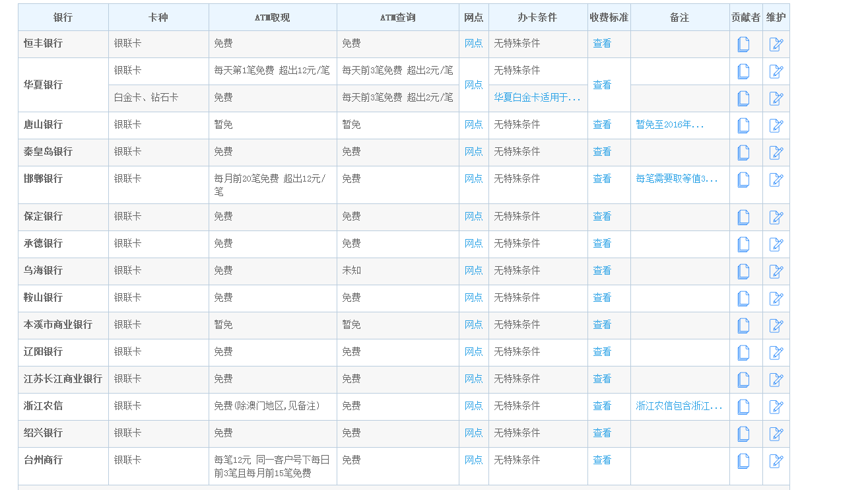Open contributor icon for 秦皇岛银行
The image size is (868, 490).
[x=743, y=153]
